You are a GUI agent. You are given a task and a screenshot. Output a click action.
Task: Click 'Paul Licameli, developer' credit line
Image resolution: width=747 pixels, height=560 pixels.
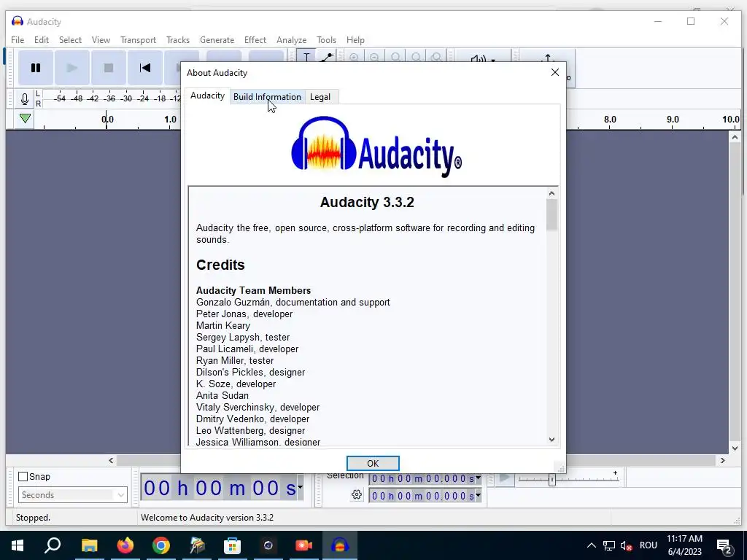click(x=247, y=349)
